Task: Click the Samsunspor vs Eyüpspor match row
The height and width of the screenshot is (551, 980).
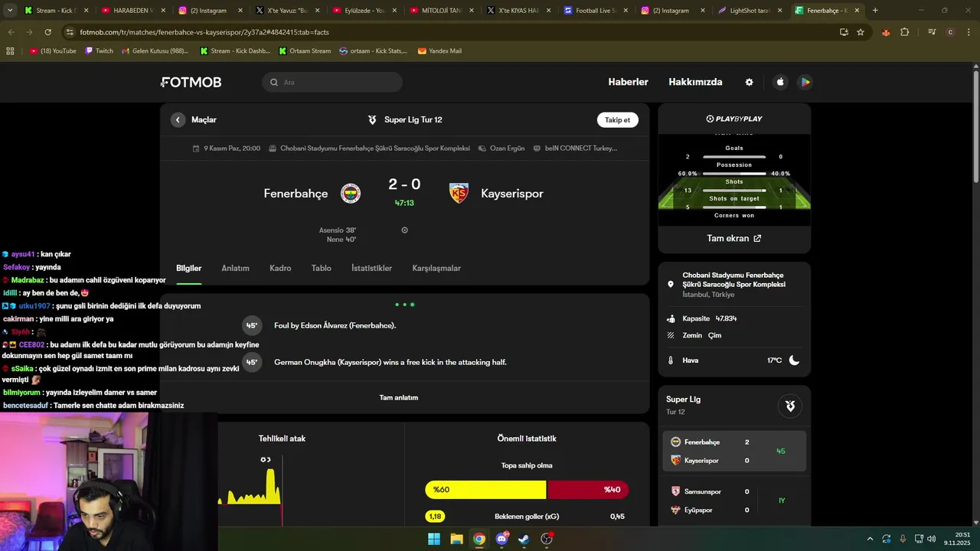Action: point(733,500)
